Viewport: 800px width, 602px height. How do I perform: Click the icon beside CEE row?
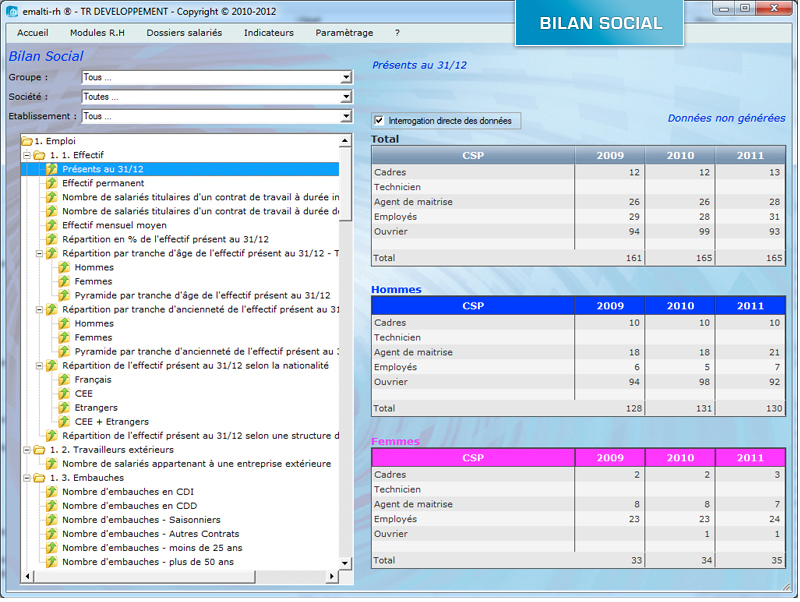coord(64,393)
